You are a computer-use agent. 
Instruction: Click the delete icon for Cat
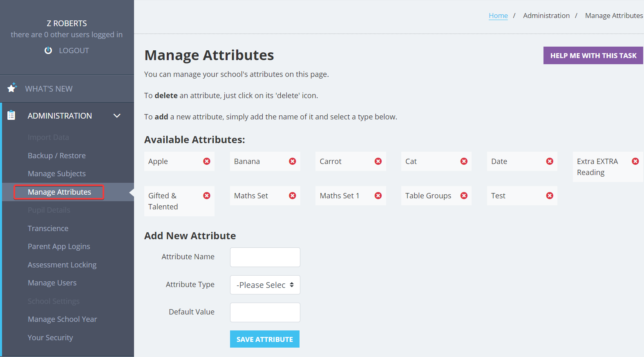click(464, 162)
